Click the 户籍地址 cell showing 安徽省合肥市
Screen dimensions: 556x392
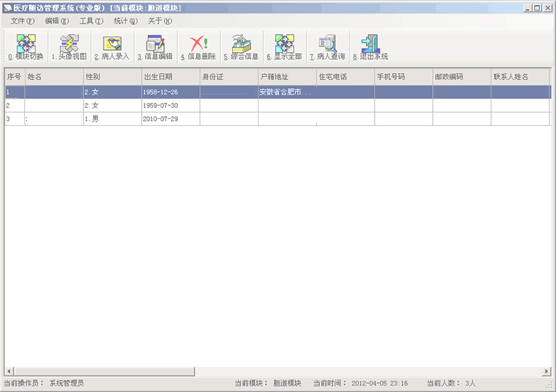[x=286, y=92]
